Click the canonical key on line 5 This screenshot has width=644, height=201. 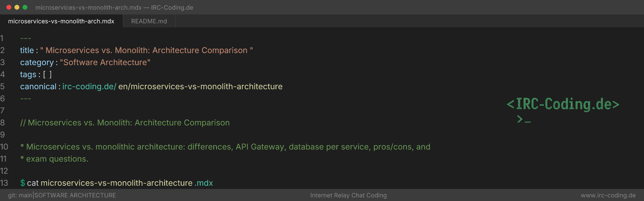pyautogui.click(x=38, y=86)
